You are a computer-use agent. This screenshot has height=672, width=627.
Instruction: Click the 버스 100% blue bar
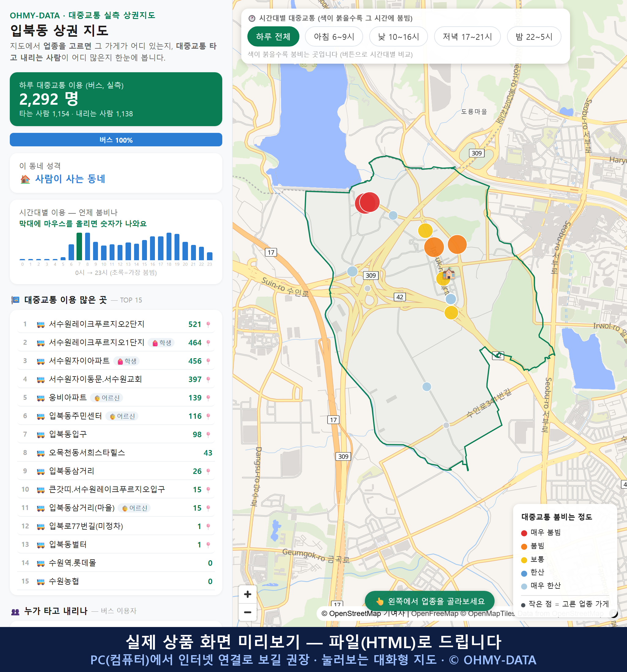pos(116,140)
